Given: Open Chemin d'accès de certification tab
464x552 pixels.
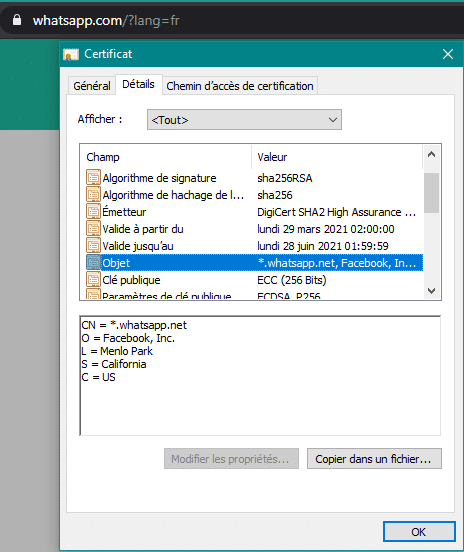Looking at the screenshot, I should (240, 86).
